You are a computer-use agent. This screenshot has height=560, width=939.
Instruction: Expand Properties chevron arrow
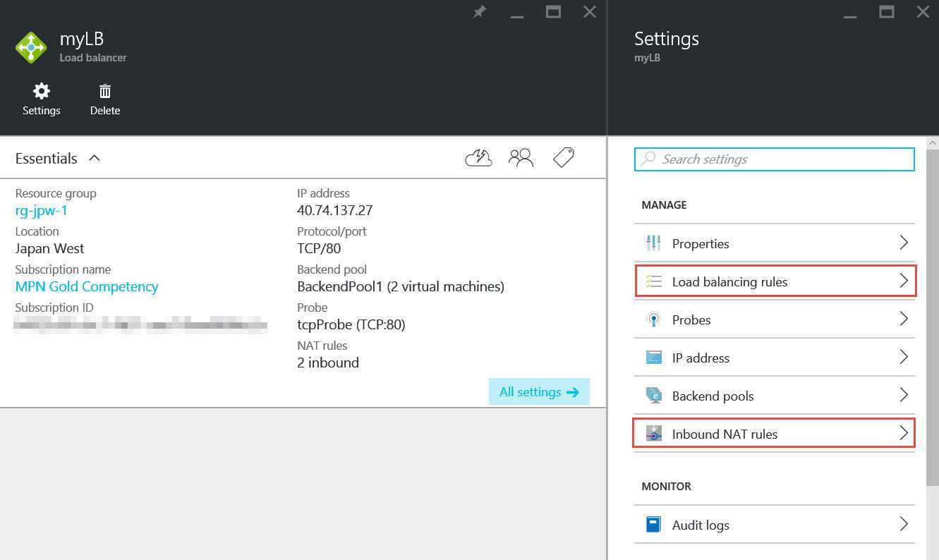pyautogui.click(x=904, y=243)
